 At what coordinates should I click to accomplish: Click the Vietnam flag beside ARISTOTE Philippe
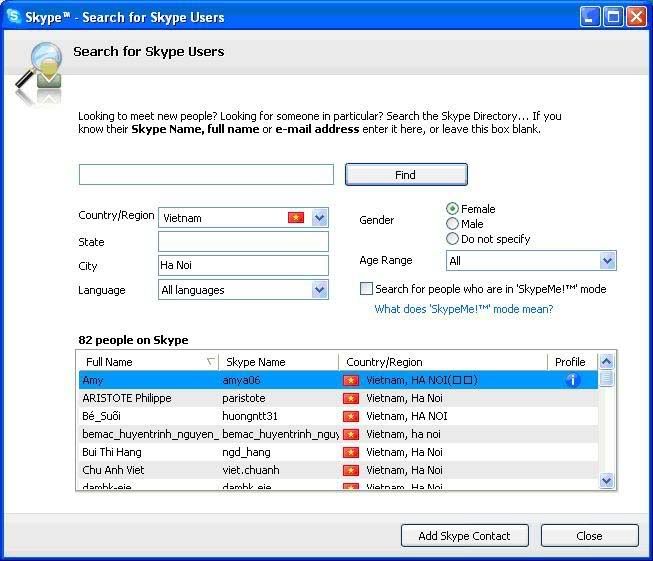[351, 398]
